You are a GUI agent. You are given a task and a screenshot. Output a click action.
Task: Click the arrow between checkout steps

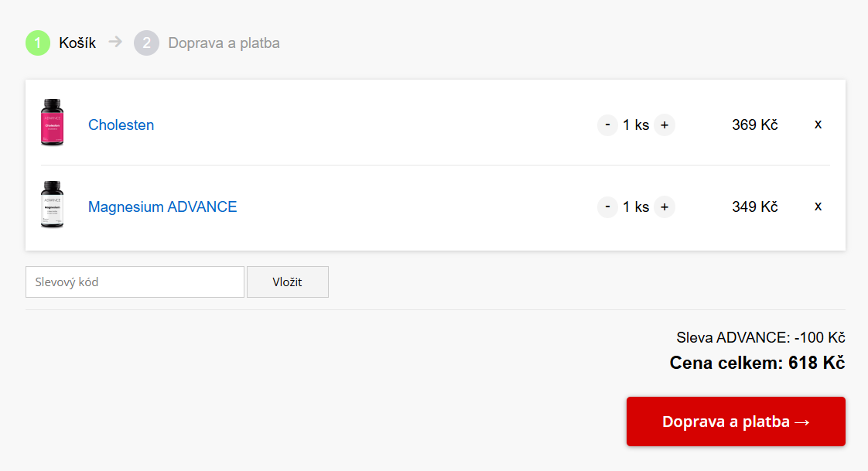115,42
